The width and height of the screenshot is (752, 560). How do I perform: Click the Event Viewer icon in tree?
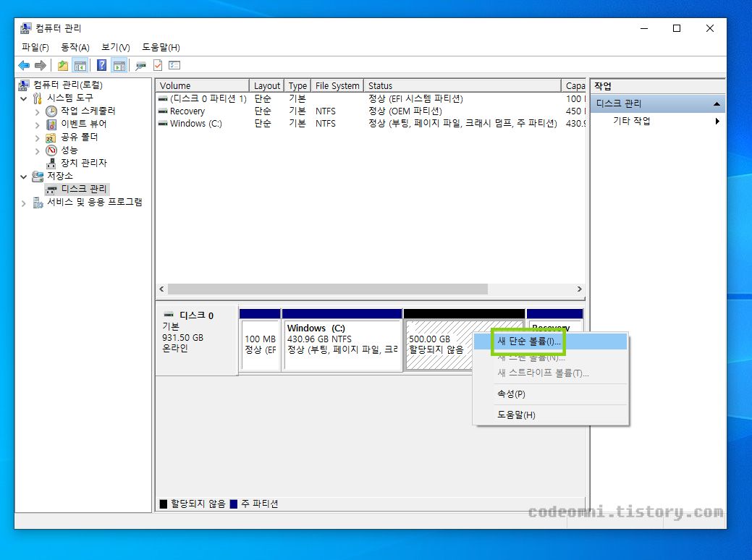point(51,124)
